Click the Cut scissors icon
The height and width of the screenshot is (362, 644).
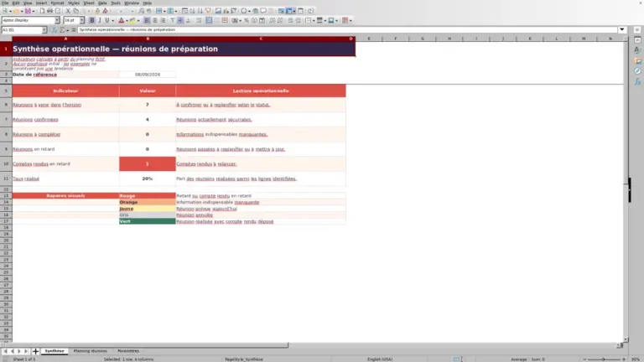(68, 11)
